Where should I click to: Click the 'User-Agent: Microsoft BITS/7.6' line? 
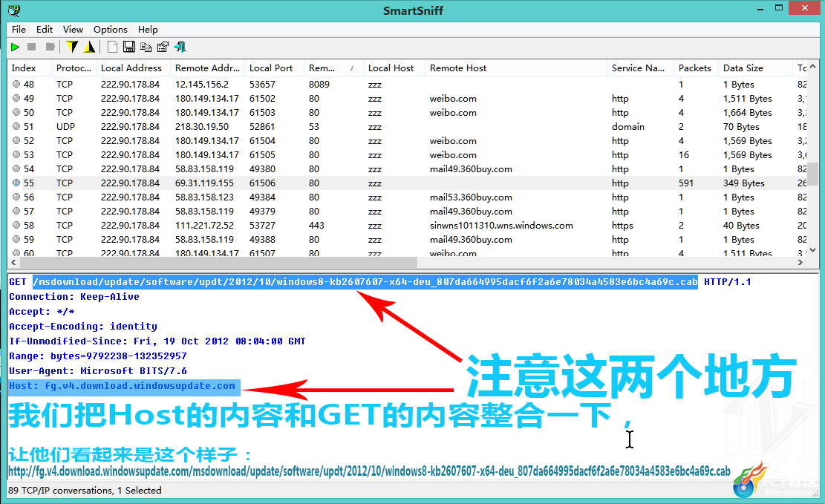98,371
